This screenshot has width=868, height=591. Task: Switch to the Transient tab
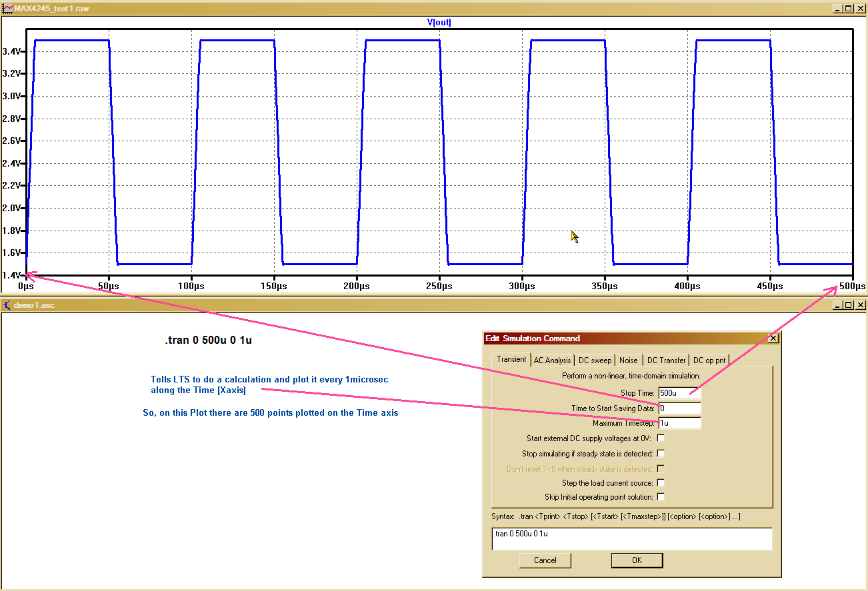[511, 359]
